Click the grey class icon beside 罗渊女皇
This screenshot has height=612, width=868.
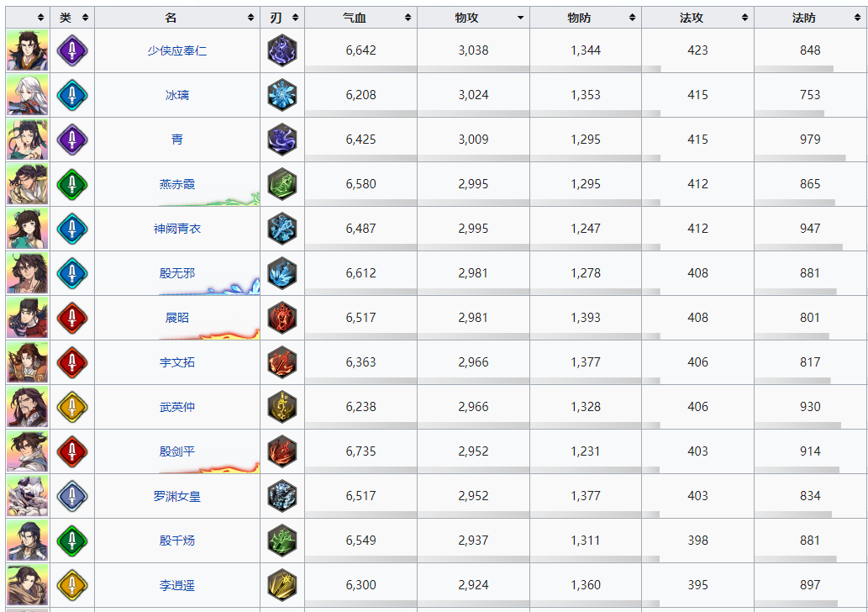click(x=72, y=496)
